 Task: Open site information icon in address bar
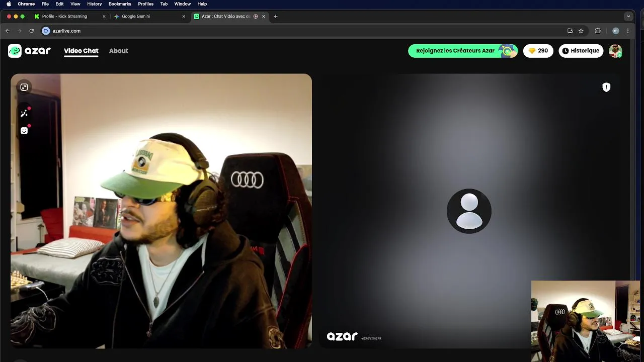(x=46, y=31)
